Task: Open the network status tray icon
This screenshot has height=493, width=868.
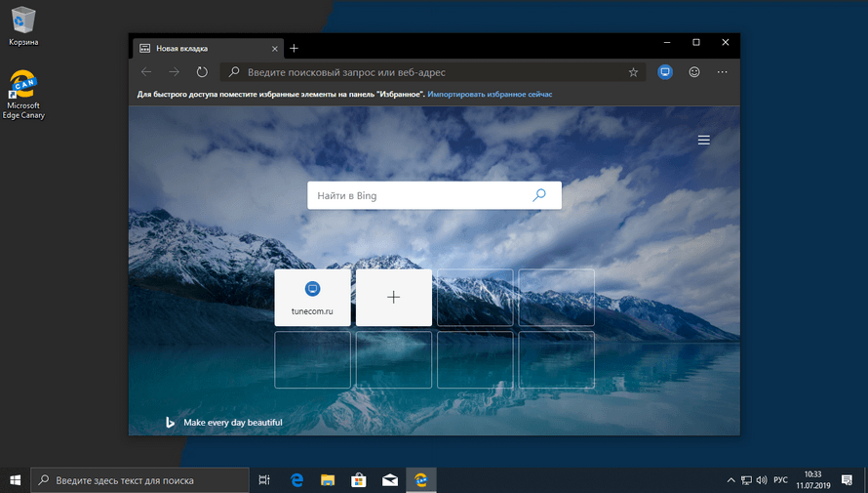Action: point(746,480)
